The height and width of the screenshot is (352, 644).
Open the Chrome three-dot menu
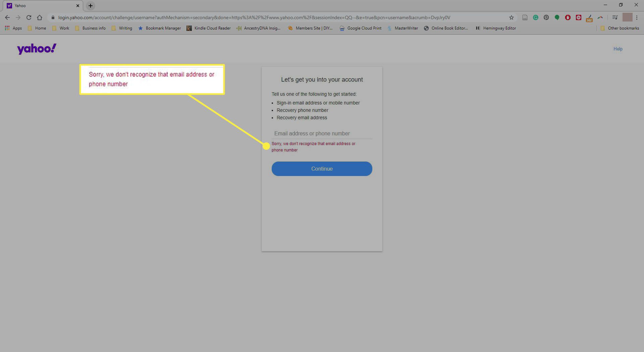[637, 17]
